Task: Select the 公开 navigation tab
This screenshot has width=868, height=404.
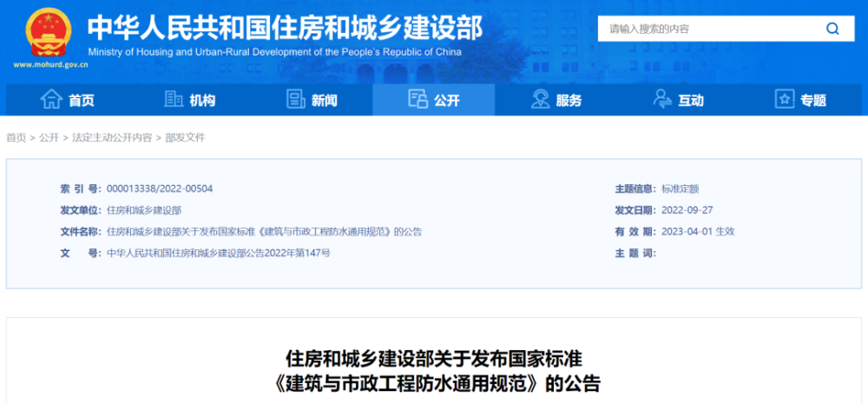Action: coord(433,100)
